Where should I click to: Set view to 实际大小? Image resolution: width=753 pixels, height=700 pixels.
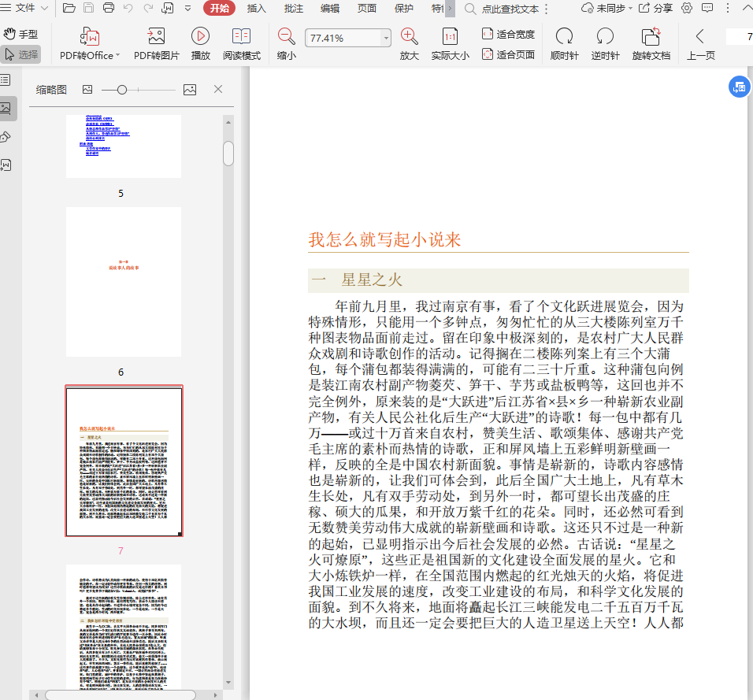[x=450, y=43]
